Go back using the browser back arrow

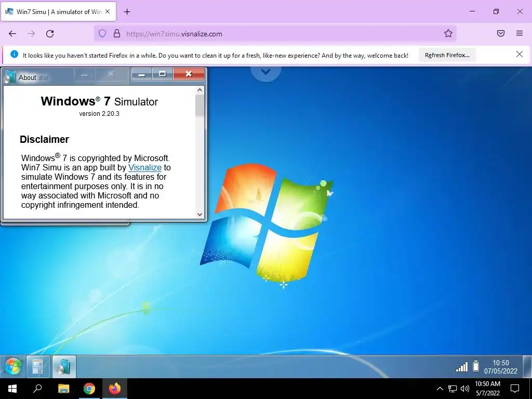click(x=12, y=34)
